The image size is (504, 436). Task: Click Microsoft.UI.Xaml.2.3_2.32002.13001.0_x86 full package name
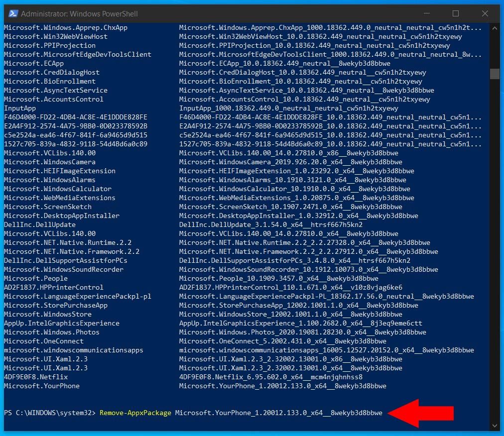click(290, 359)
